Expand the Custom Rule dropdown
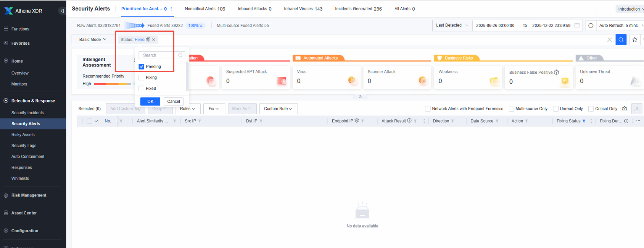This screenshot has width=644, height=248. [278, 109]
